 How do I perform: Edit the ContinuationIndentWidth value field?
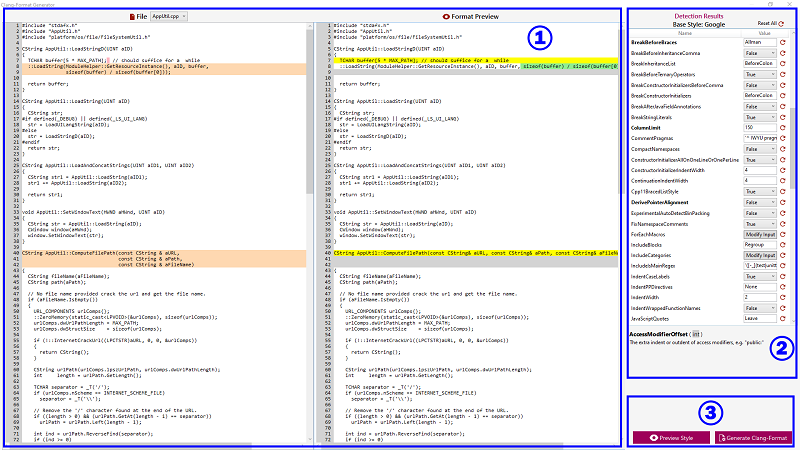(760, 181)
